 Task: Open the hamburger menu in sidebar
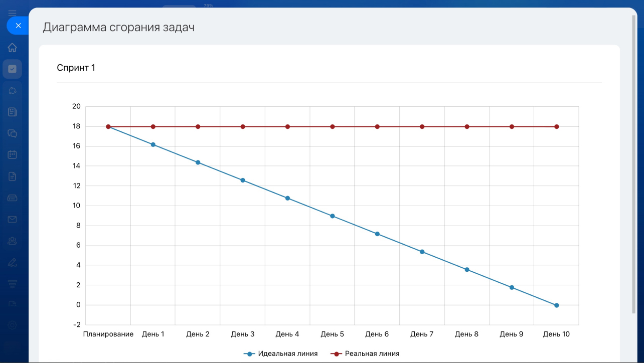pyautogui.click(x=13, y=13)
